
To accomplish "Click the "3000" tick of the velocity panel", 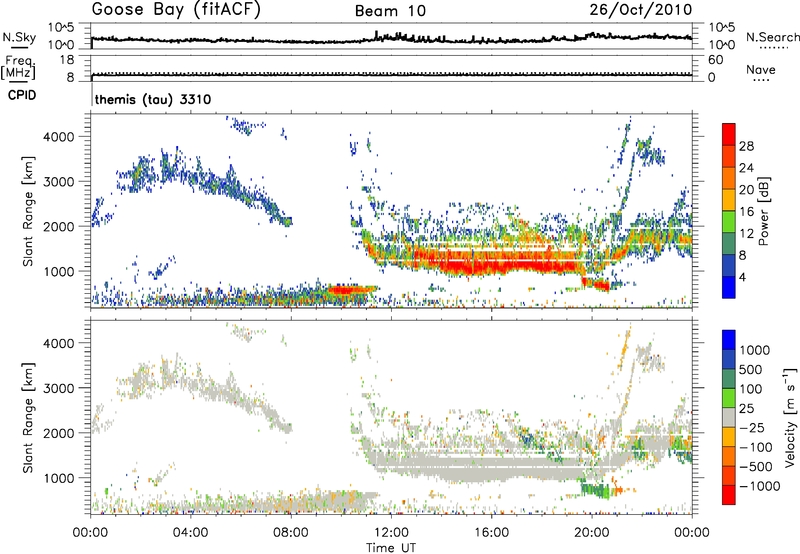I will [60, 388].
